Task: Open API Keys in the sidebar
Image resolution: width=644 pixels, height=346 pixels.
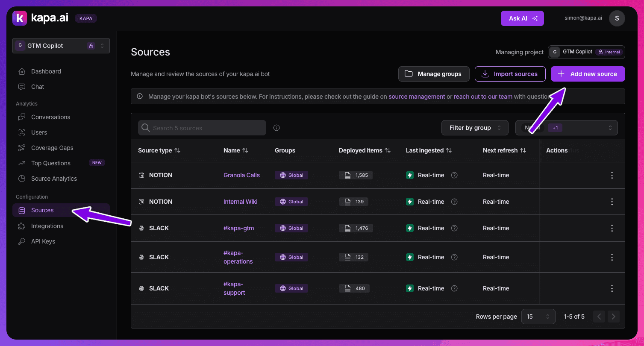Action: tap(43, 241)
